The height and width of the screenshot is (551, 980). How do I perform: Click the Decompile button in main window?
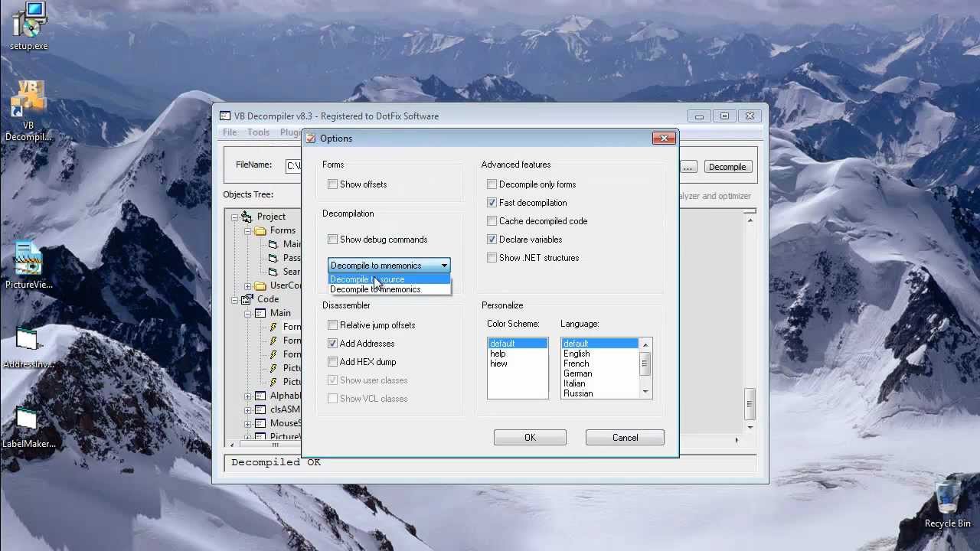coord(727,167)
